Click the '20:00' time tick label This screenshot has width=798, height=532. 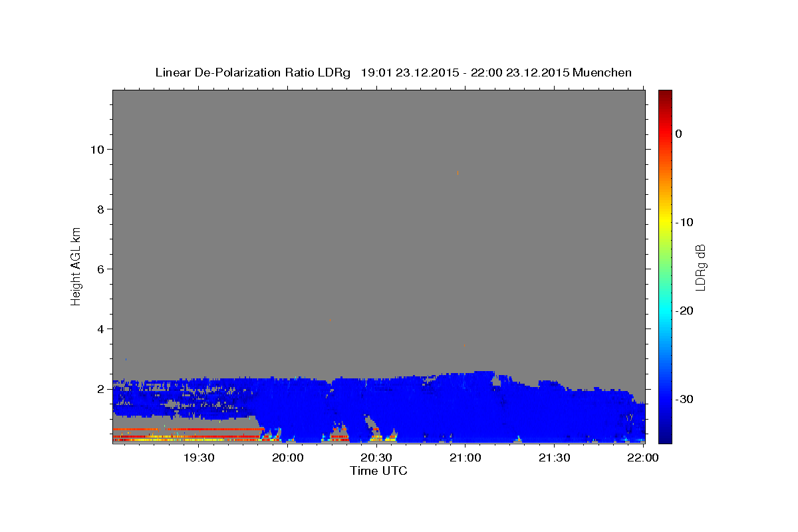288,458
